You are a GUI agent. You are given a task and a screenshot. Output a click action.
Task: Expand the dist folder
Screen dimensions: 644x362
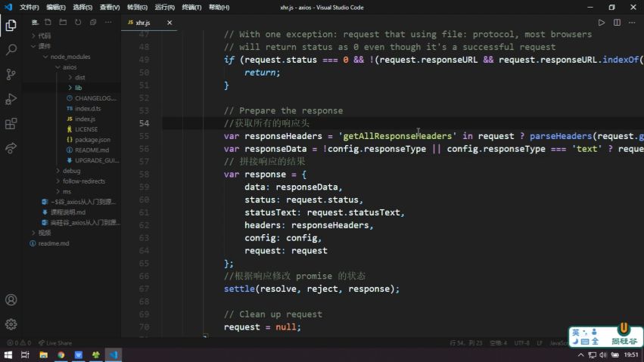(80, 77)
